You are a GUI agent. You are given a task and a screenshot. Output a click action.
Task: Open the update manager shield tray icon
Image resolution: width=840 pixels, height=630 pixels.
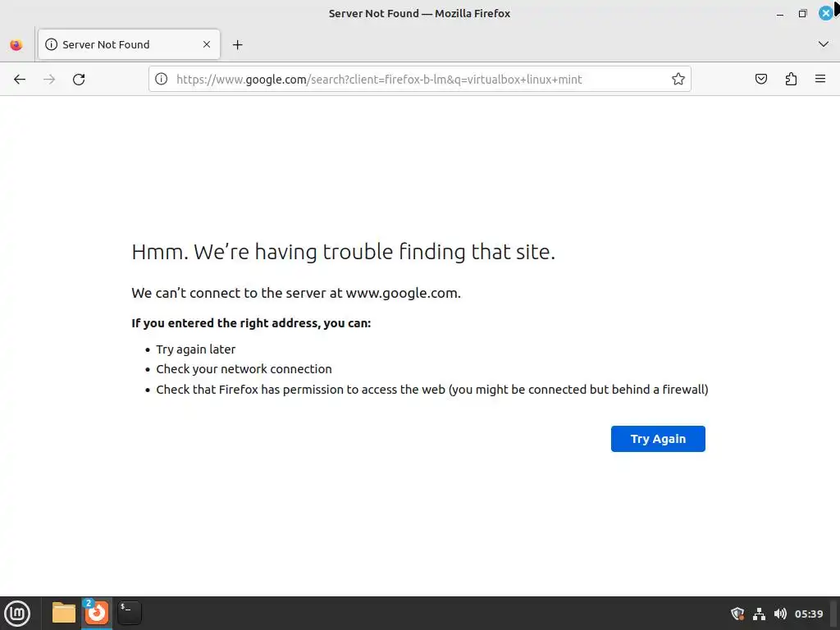737,614
